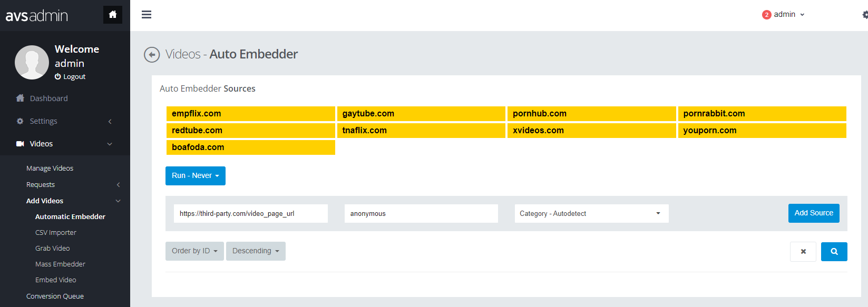Open the Descending sort dropdown
Image resolution: width=868 pixels, height=307 pixels.
[256, 251]
